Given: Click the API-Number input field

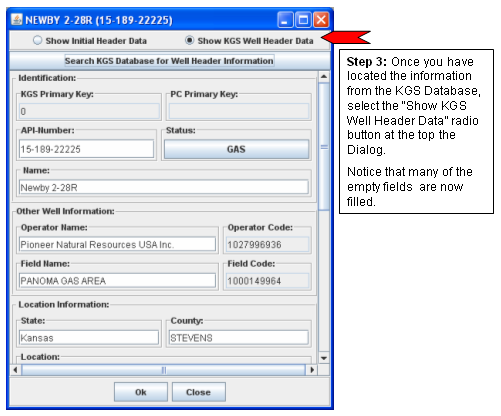Looking at the screenshot, I should tap(87, 149).
